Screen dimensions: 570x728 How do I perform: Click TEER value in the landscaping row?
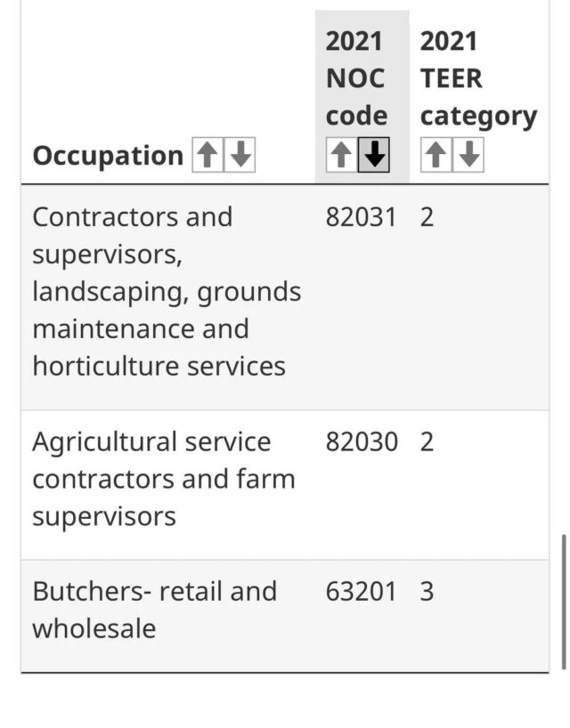point(427,217)
